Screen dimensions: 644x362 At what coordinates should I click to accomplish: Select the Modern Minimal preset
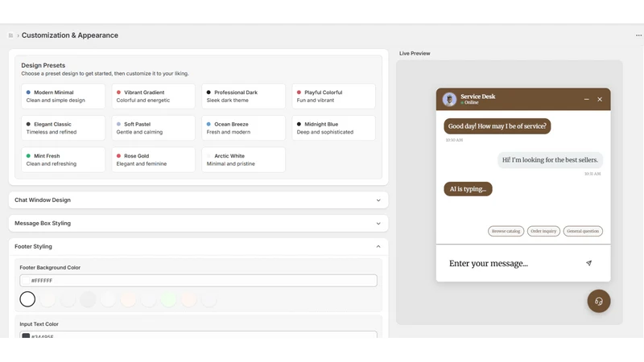click(x=64, y=96)
